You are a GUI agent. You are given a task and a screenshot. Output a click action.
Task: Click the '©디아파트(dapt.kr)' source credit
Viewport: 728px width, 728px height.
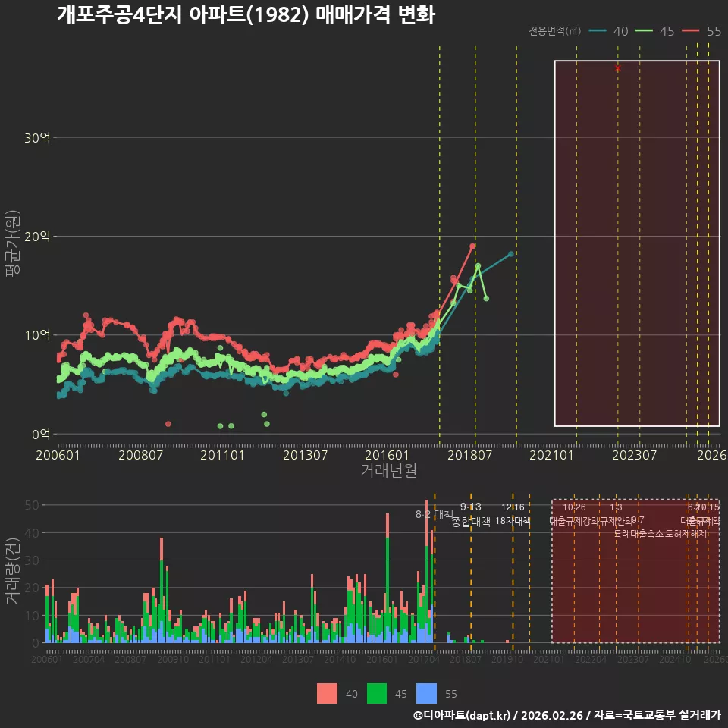click(x=462, y=715)
